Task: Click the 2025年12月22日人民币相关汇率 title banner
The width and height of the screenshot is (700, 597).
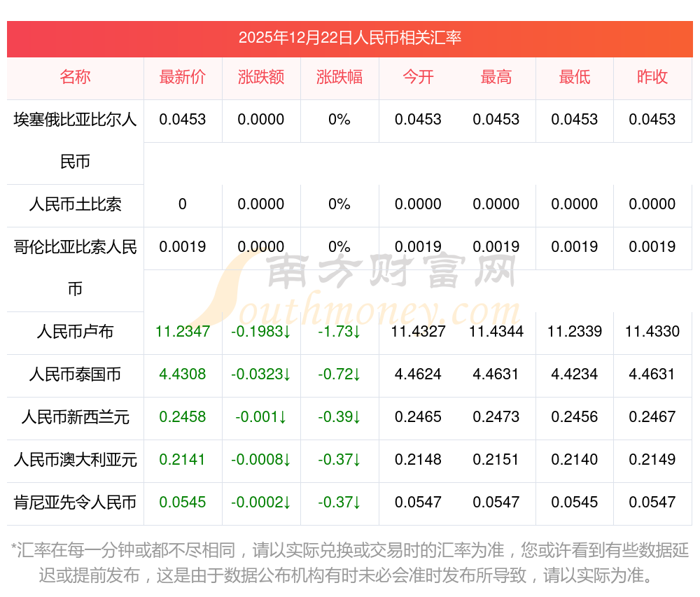Action: click(349, 38)
